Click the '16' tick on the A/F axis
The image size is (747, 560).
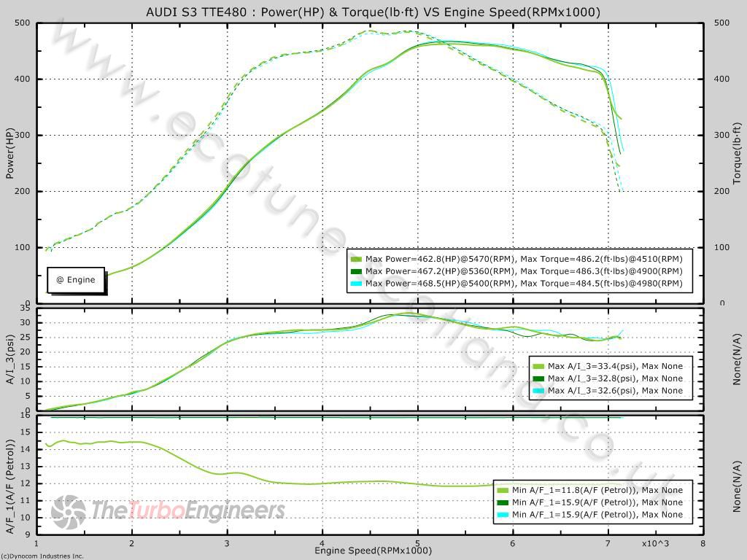pyautogui.click(x=26, y=416)
